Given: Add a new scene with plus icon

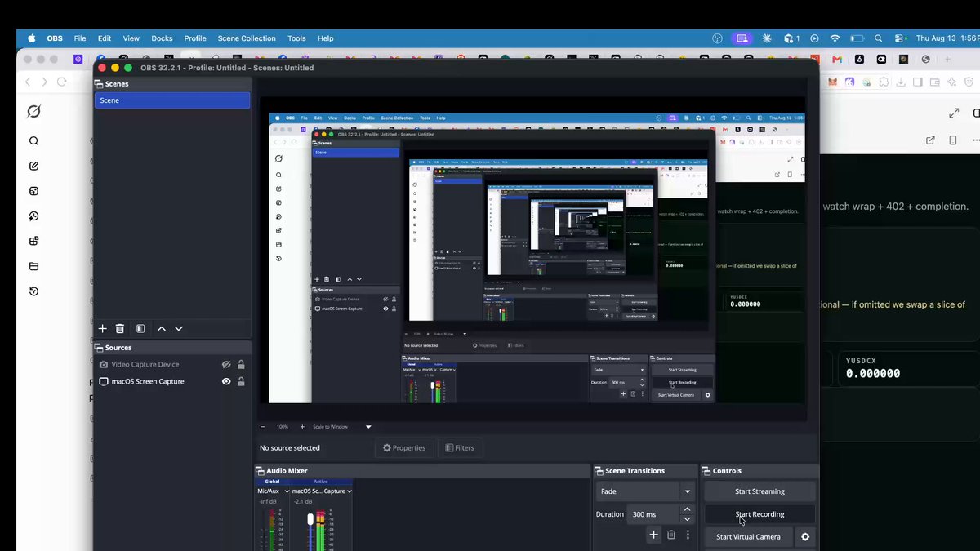Looking at the screenshot, I should pyautogui.click(x=103, y=328).
